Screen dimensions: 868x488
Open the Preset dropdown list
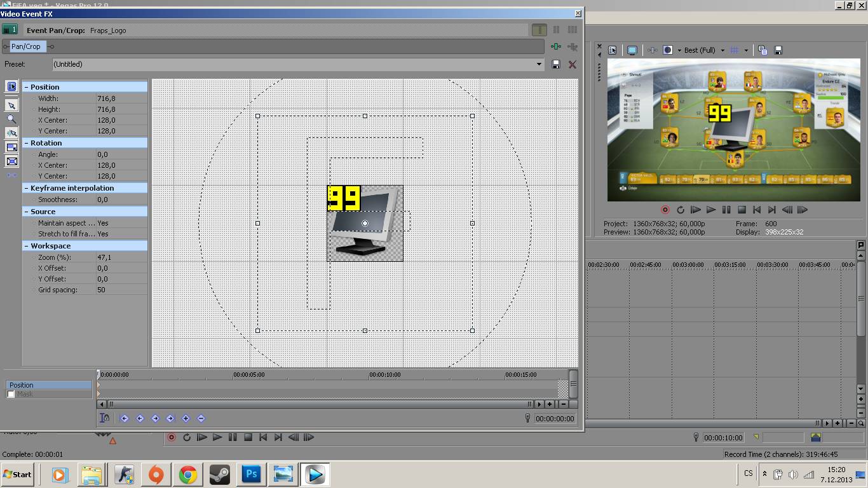[x=539, y=64]
